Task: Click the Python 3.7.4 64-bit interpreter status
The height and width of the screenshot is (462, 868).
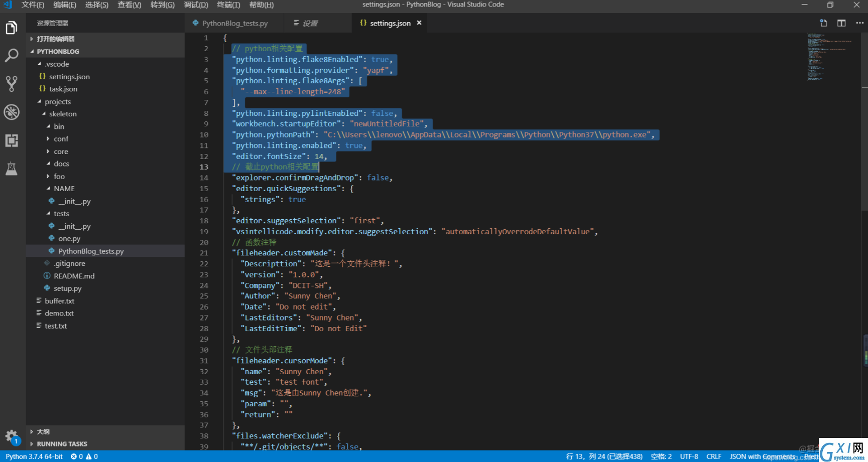Action: (34, 456)
